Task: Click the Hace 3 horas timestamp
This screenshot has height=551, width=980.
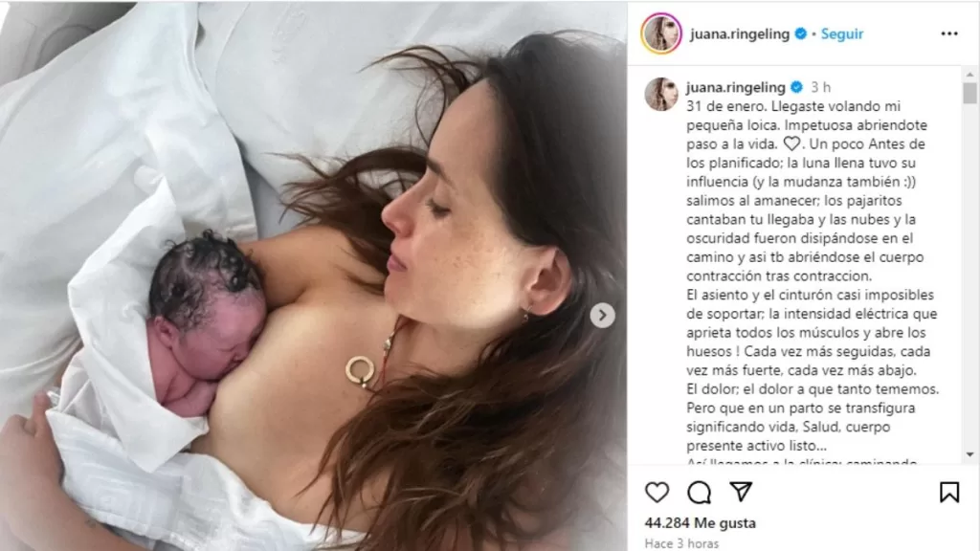Action: tap(681, 543)
